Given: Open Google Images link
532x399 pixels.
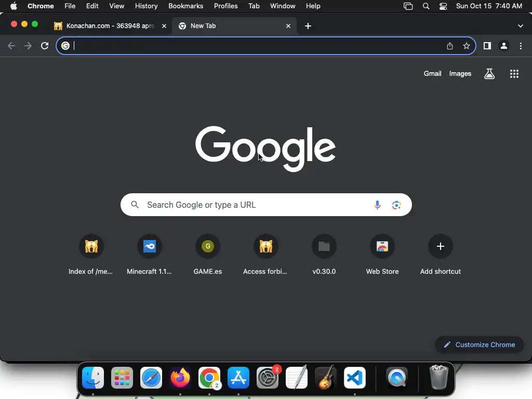Looking at the screenshot, I should [460, 74].
